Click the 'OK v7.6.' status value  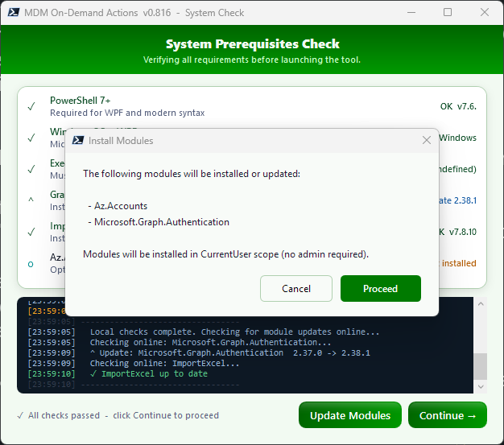(x=458, y=106)
